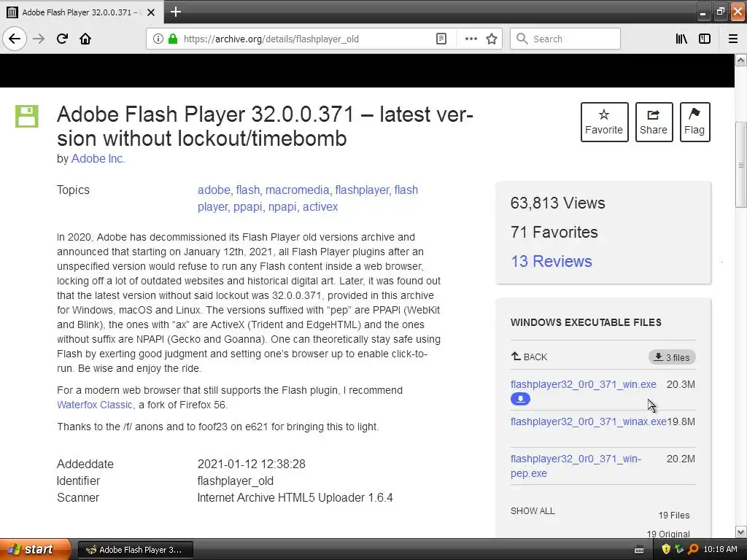The width and height of the screenshot is (747, 560).
Task: Go back using the browser back arrow
Action: click(x=15, y=39)
